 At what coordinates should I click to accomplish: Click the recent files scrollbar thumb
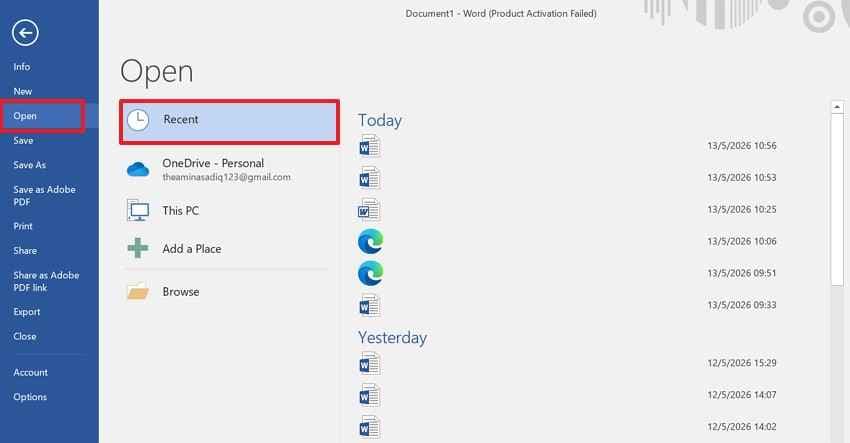pos(837,198)
